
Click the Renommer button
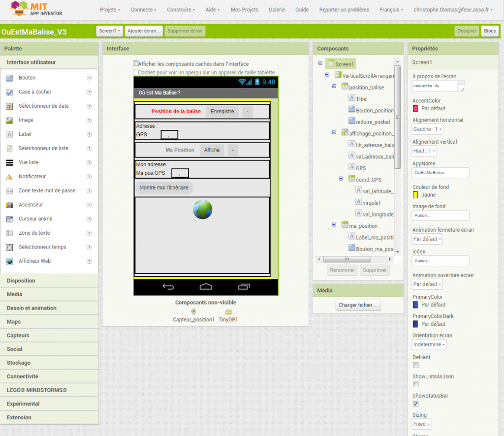pyautogui.click(x=343, y=270)
